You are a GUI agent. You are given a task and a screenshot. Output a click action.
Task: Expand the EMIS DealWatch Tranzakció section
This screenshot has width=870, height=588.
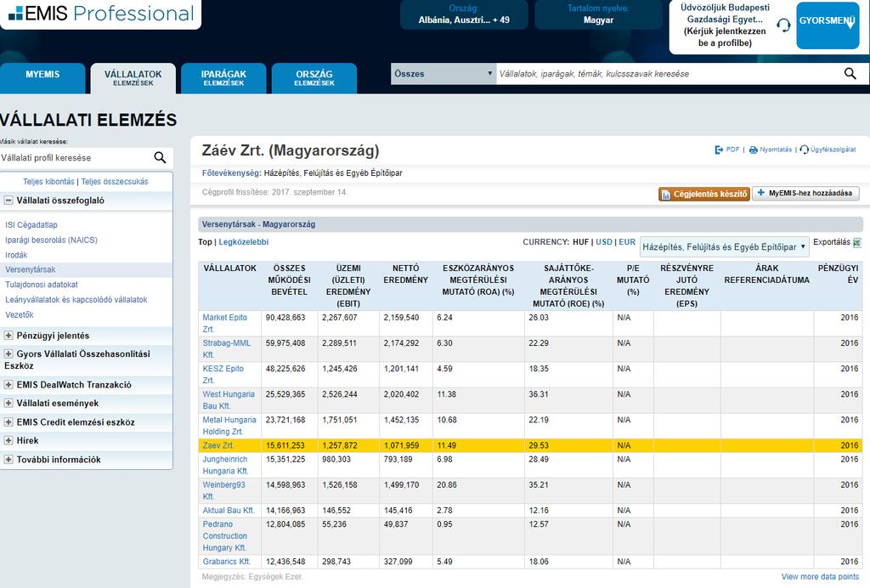[8, 384]
